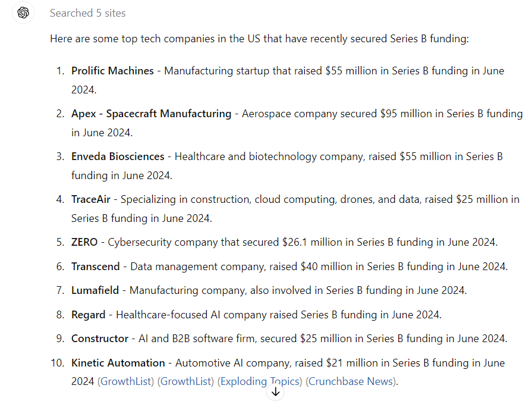Click the ZERO cybersecurity company name
The image size is (532, 404).
(x=84, y=242)
